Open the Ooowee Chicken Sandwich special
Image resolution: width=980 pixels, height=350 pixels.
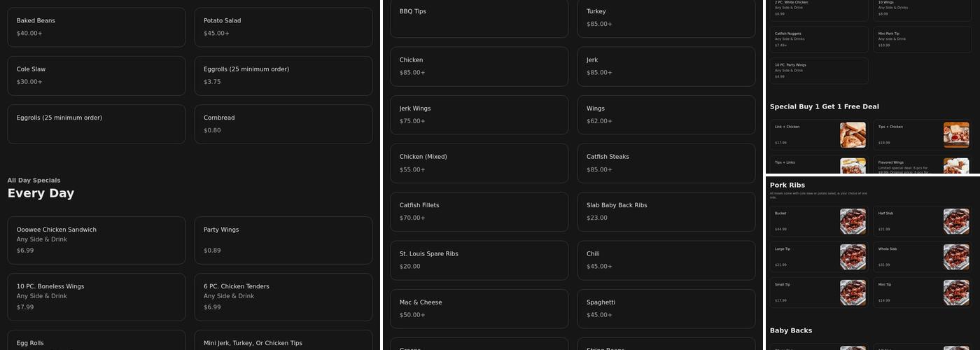97,240
